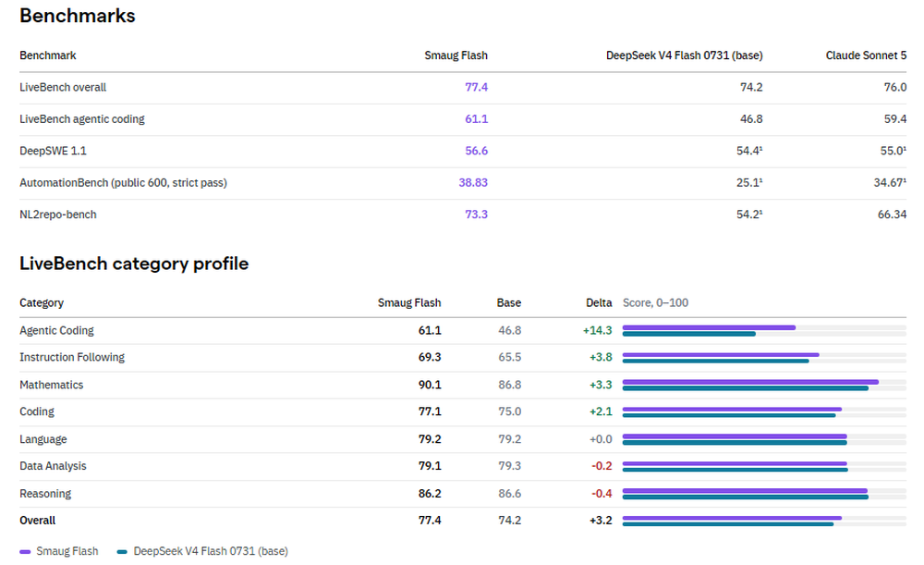924x565 pixels.
Task: Click the 25.1 DeepSeek AutomationBench value
Action: pos(749,183)
